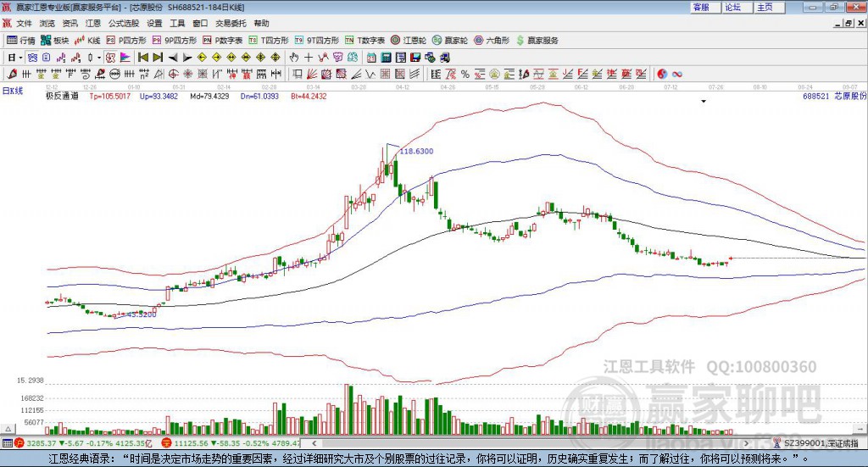
Task: Click the blue infinity loop icon
Action: (x=676, y=74)
